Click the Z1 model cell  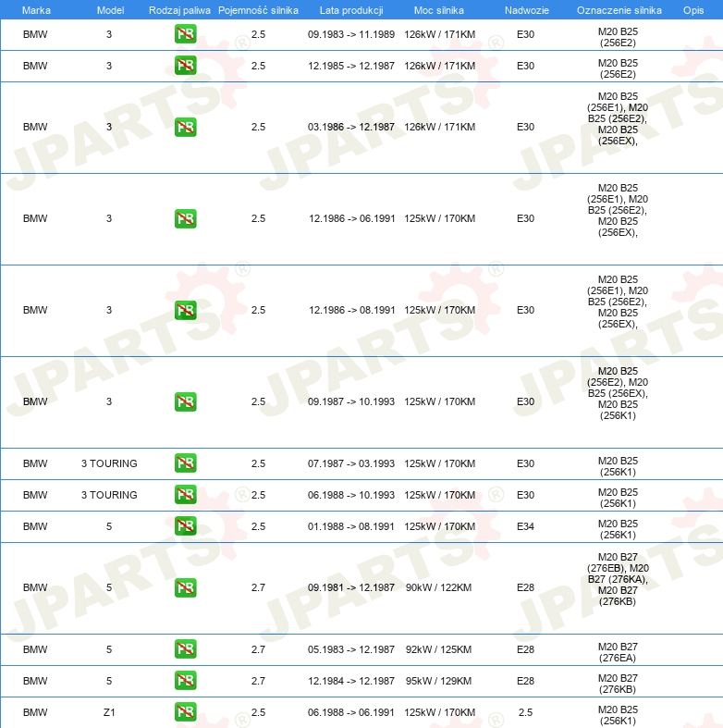[109, 712]
